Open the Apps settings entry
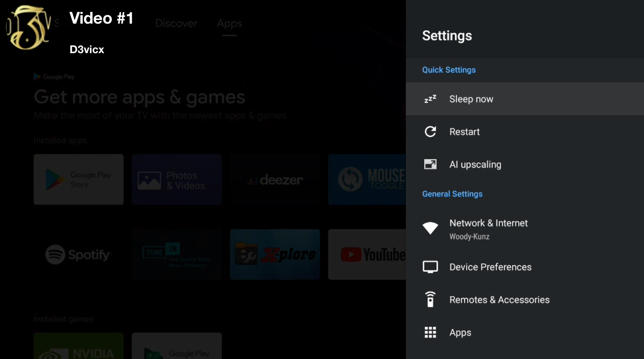The width and height of the screenshot is (644, 359). pos(525,332)
